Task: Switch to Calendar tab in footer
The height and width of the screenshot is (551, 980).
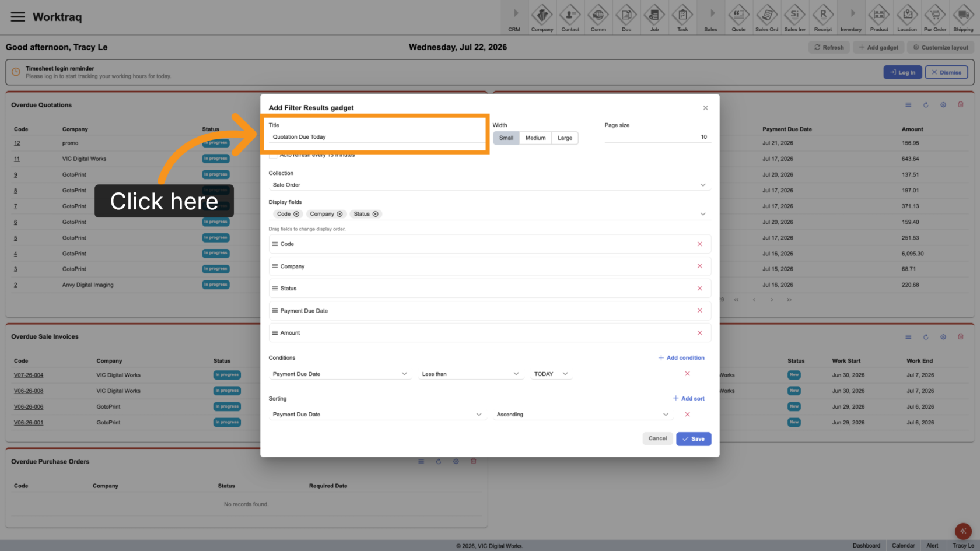Action: (903, 546)
